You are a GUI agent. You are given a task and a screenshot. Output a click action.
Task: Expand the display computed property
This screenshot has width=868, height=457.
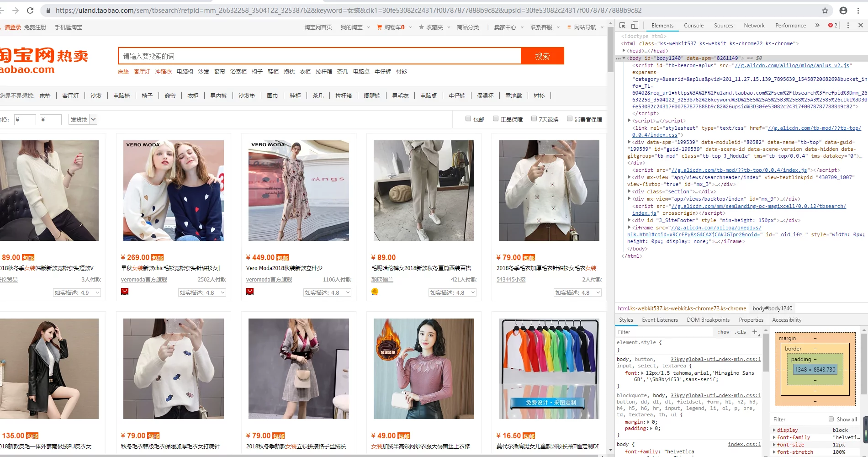tap(774, 430)
